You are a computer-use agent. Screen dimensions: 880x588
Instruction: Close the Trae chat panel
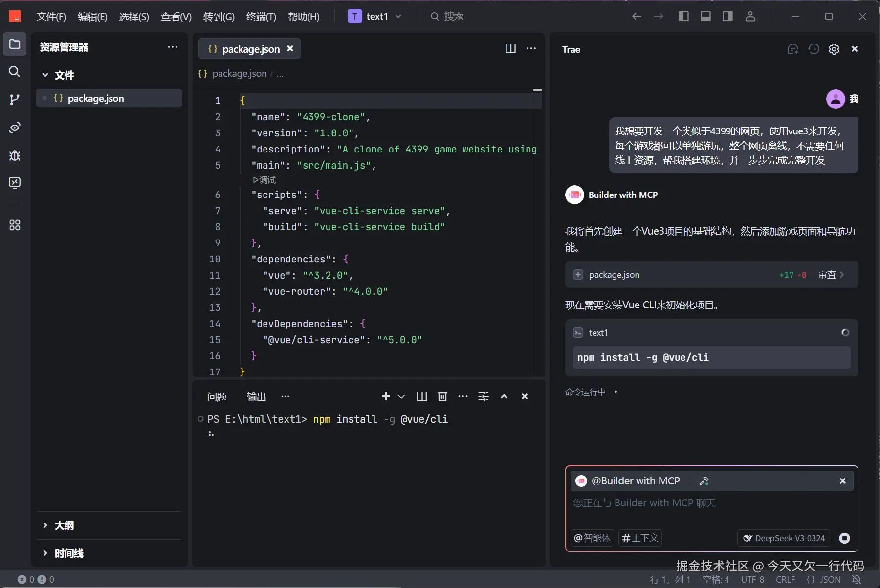(855, 49)
